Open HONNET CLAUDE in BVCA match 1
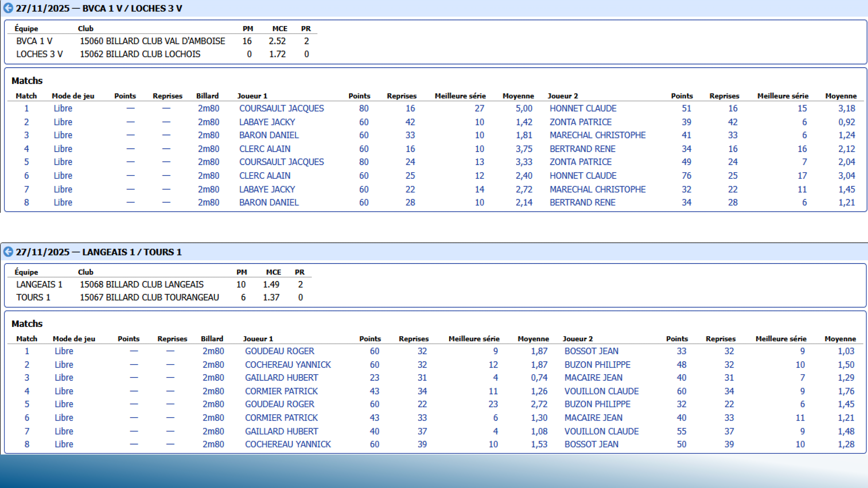Screen dimensions: 868x488 coord(583,108)
